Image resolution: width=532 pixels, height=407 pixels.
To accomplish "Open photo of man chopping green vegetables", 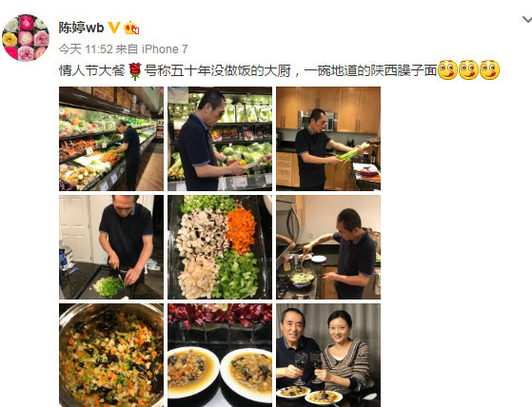I will (111, 247).
